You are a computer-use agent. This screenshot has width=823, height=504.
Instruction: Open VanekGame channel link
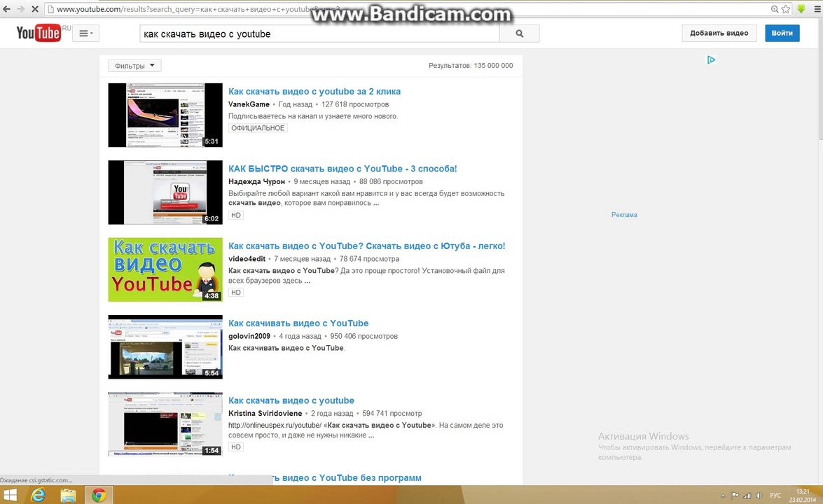249,104
